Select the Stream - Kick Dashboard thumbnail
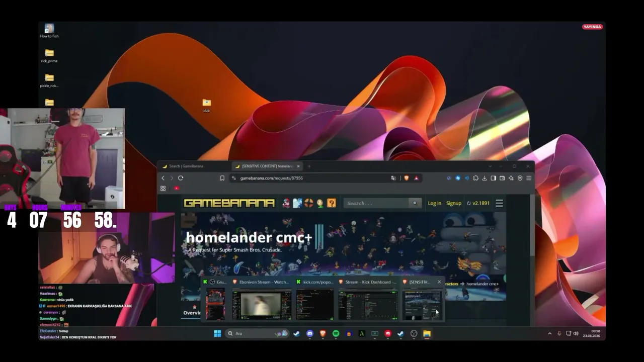Screen dimensions: 644x362 click(x=368, y=304)
